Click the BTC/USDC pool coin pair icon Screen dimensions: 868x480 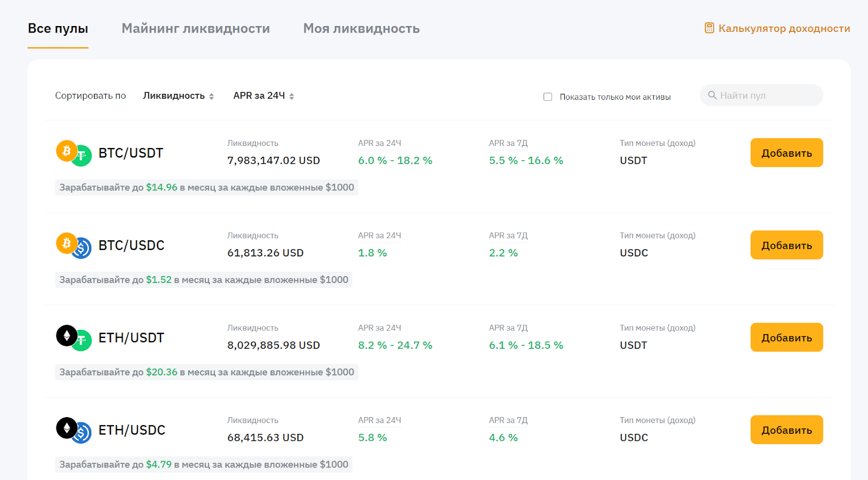(74, 246)
